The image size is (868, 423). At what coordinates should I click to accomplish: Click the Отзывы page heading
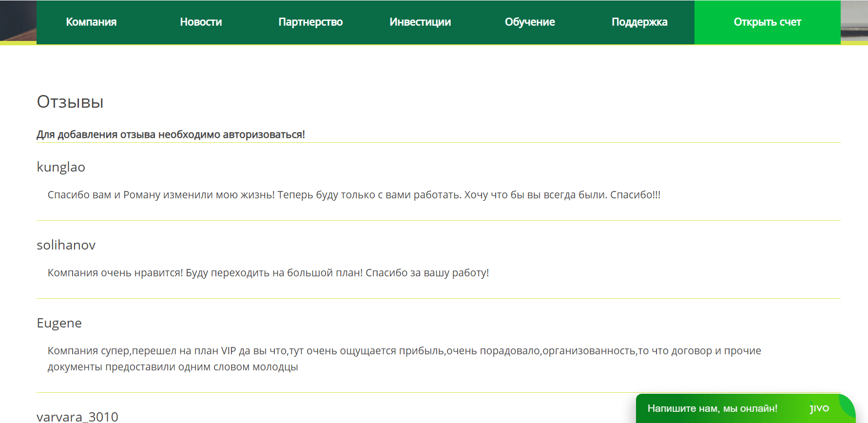[70, 102]
